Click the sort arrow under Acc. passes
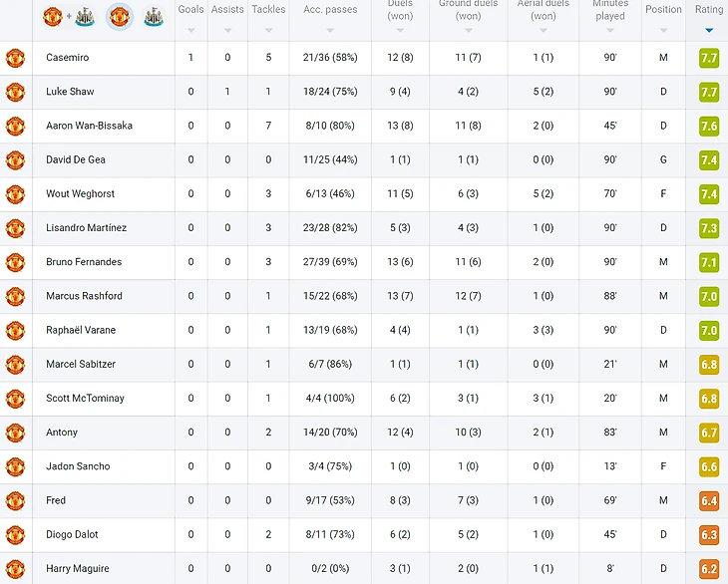This screenshot has height=584, width=728. (x=330, y=30)
